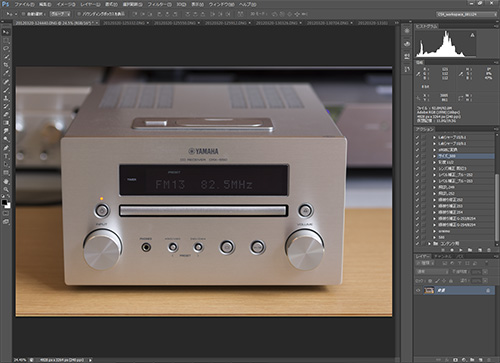Filter layers by type layers icon
This screenshot has width=500, height=363.
[x=460, y=263]
